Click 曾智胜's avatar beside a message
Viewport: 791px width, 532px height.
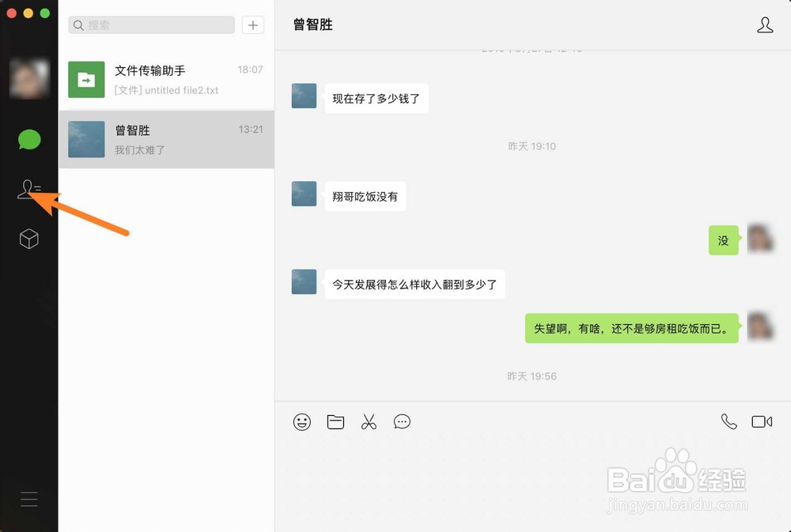point(304,96)
